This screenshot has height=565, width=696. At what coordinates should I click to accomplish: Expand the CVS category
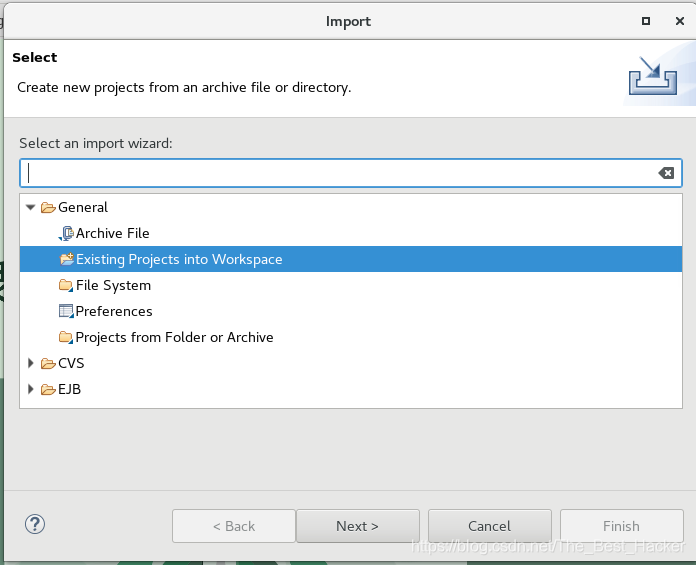click(x=31, y=363)
